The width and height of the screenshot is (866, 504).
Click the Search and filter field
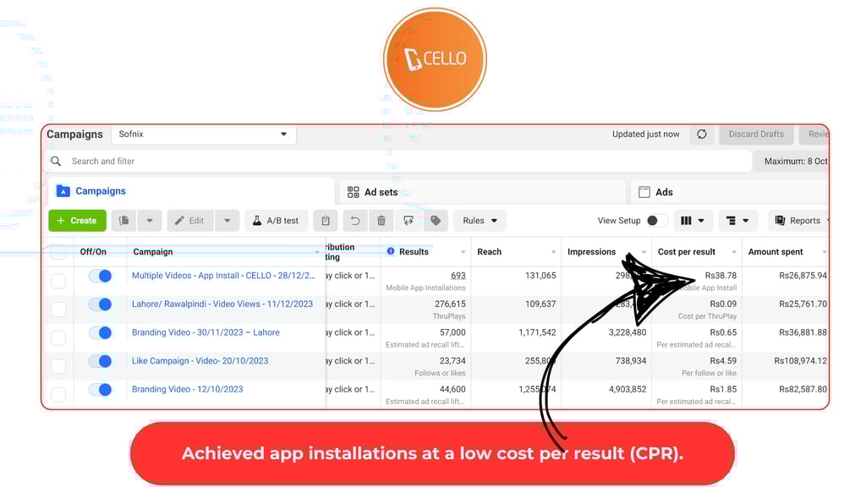click(x=397, y=162)
